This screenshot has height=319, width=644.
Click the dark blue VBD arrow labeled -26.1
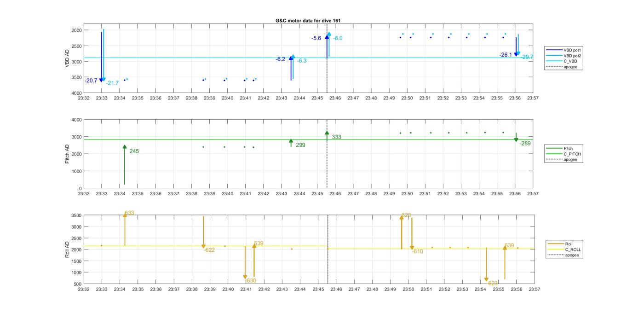[516, 47]
